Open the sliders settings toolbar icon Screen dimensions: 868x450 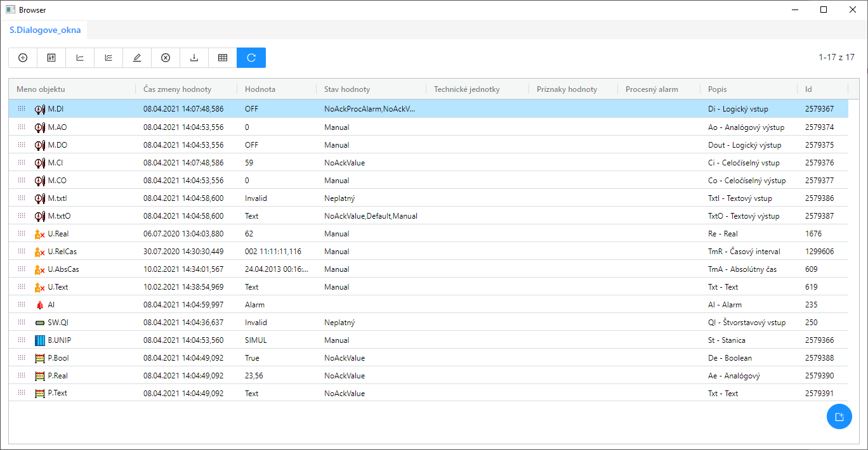click(51, 58)
